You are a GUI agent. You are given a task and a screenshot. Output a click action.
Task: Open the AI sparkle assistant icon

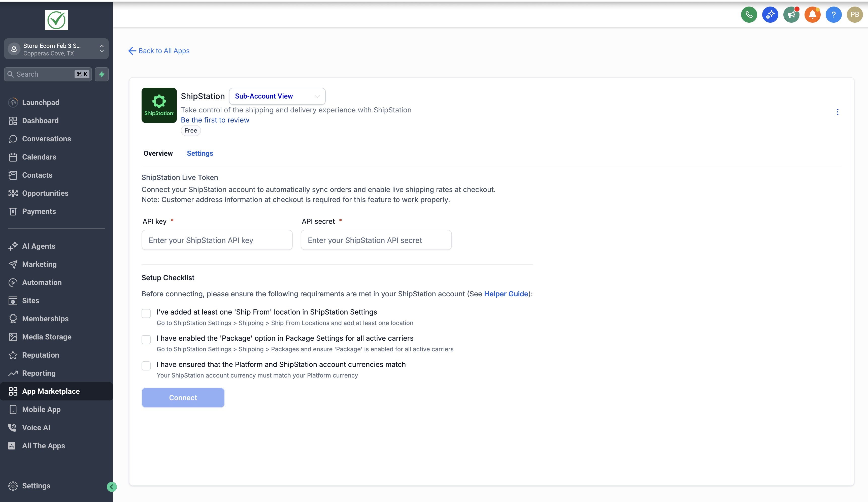(770, 15)
